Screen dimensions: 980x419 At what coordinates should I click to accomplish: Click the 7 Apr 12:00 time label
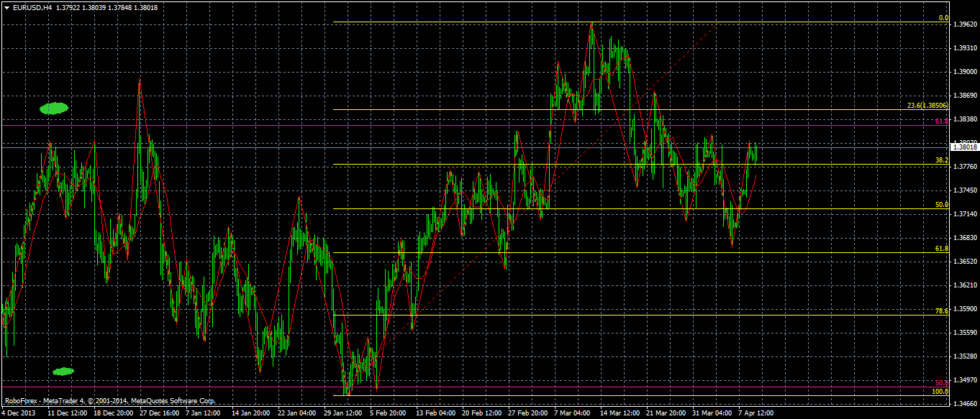click(x=755, y=414)
